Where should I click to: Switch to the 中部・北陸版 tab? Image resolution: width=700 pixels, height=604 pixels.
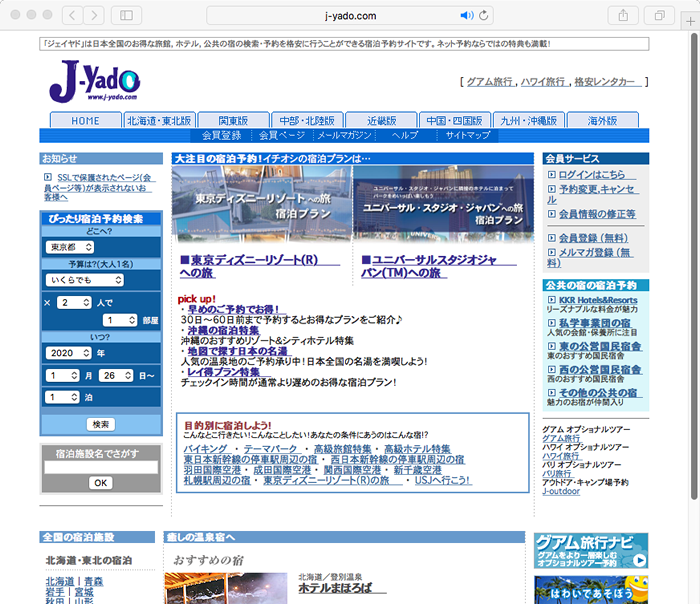coord(307,121)
